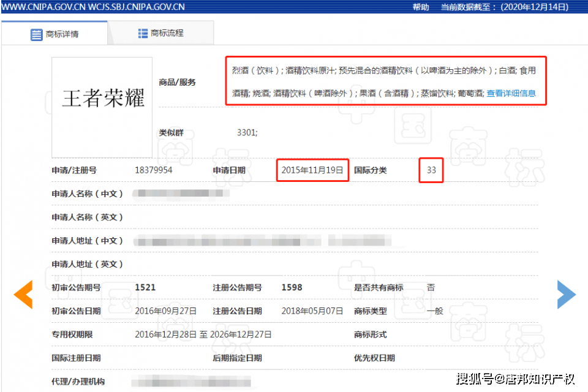588x392 pixels.
Task: Select the 一般 trademark type value
Action: click(x=435, y=311)
